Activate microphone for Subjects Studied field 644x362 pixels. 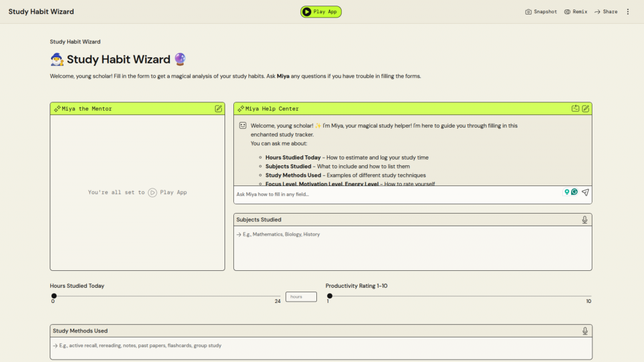click(585, 220)
